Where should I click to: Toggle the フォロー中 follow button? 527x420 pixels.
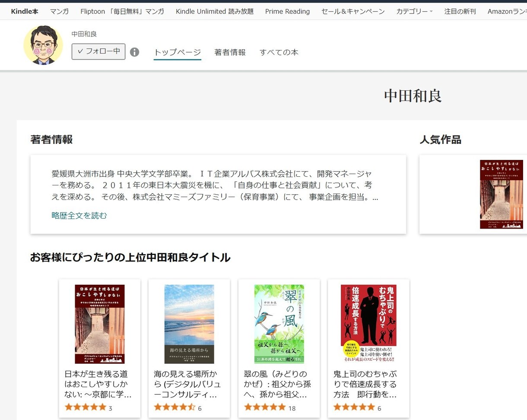(x=98, y=51)
